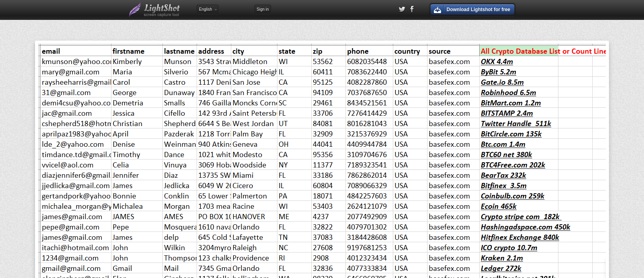Click the 'firstname' column header
This screenshot has height=278, width=644.
tap(137, 51)
